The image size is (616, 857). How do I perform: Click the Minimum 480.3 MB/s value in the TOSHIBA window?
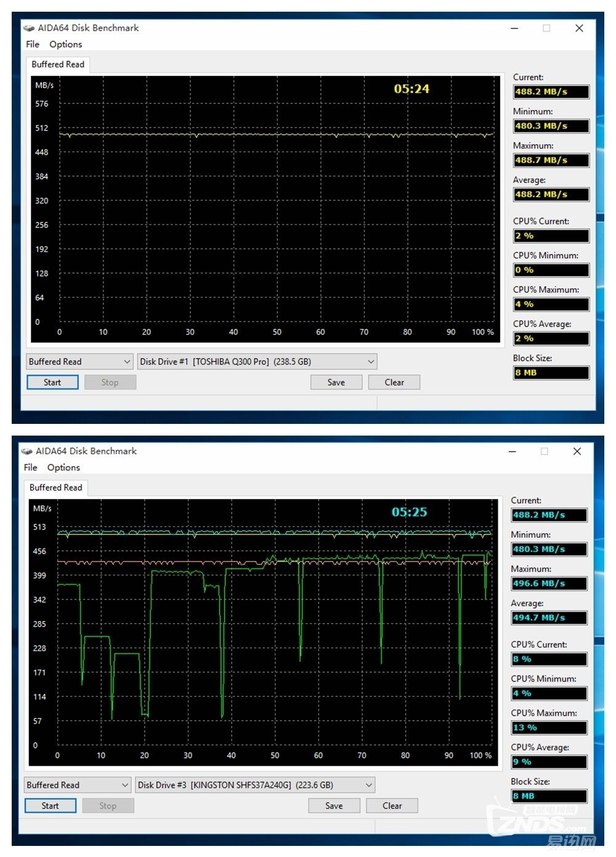pyautogui.click(x=551, y=126)
